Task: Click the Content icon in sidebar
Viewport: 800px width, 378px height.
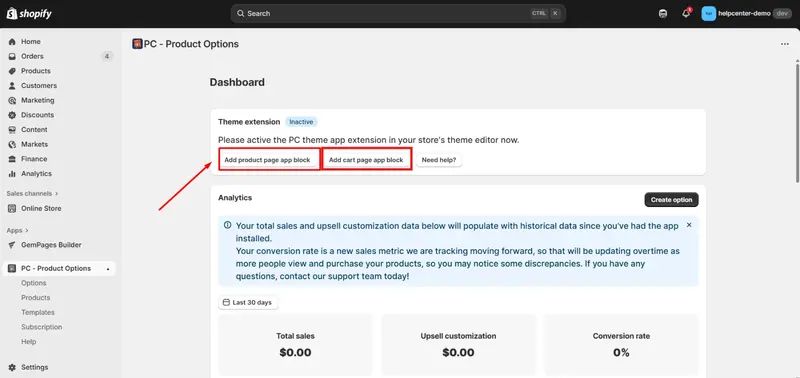Action: pos(12,130)
